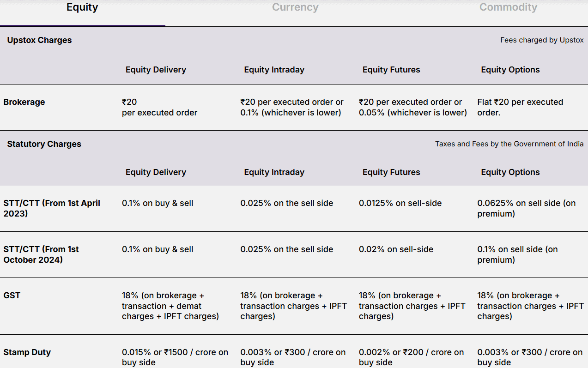
Task: Select the Equity tab
Action: [82, 7]
